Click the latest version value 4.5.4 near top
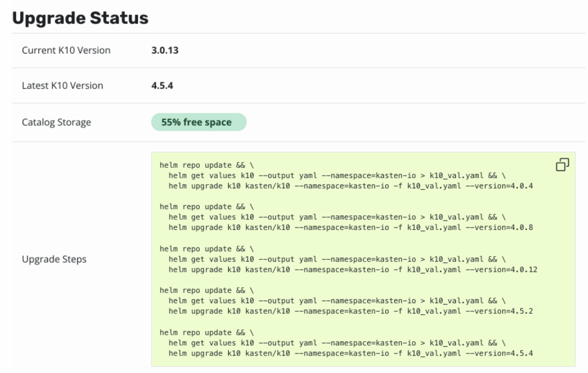 (x=162, y=85)
